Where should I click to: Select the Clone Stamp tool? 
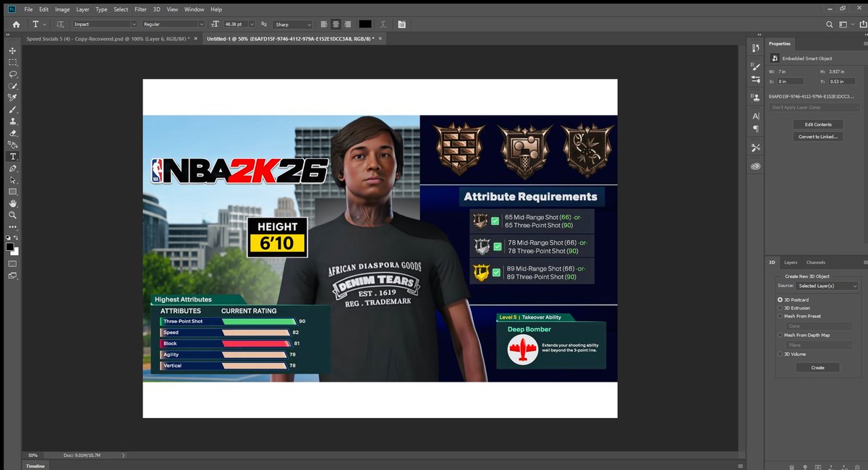[12, 121]
